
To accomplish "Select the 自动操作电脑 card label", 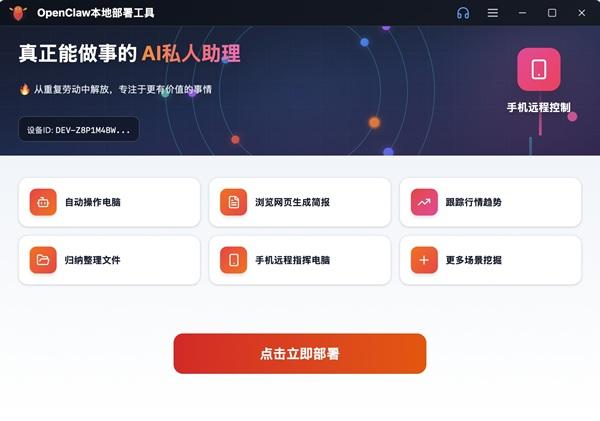I will [x=93, y=202].
